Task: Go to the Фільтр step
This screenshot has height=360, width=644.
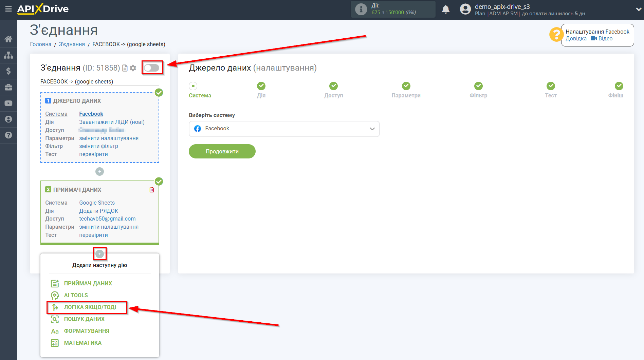Action: [x=478, y=86]
